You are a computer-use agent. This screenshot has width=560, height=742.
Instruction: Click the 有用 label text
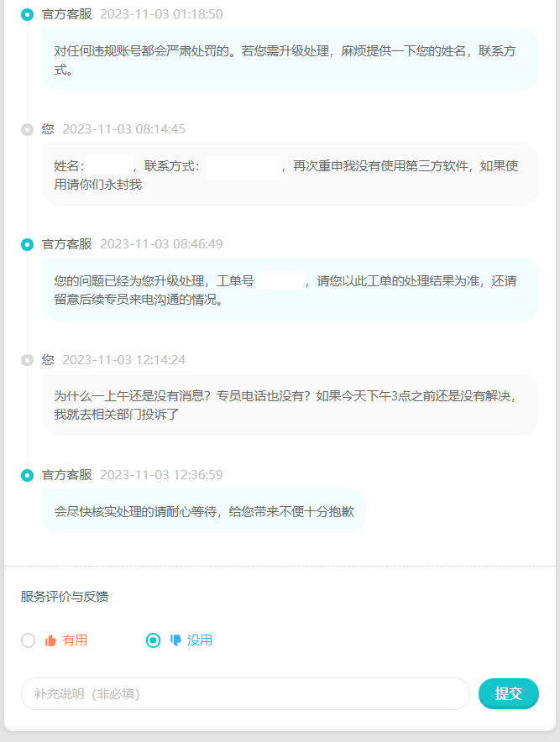tap(75, 640)
